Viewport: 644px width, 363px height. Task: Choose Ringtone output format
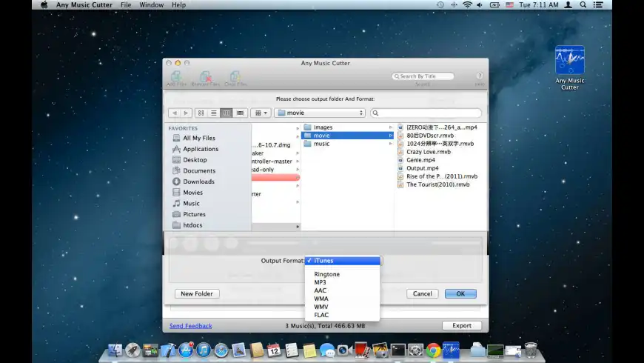(343, 274)
